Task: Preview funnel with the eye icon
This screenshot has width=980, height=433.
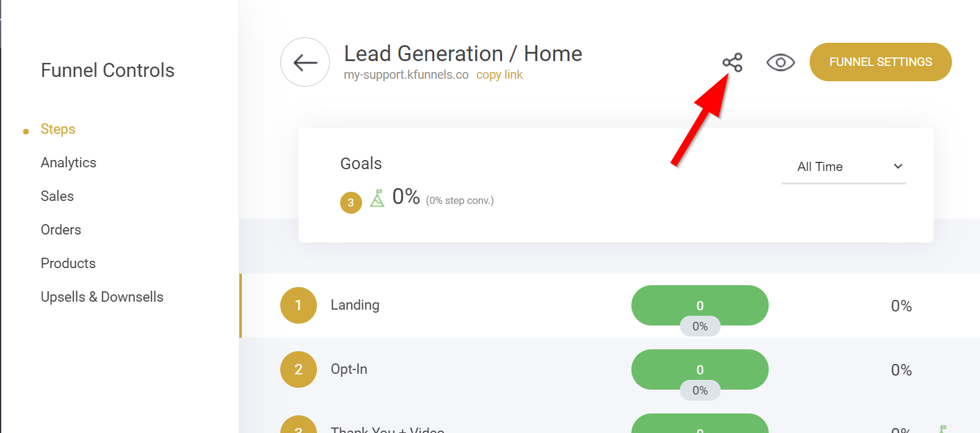Action: click(780, 62)
